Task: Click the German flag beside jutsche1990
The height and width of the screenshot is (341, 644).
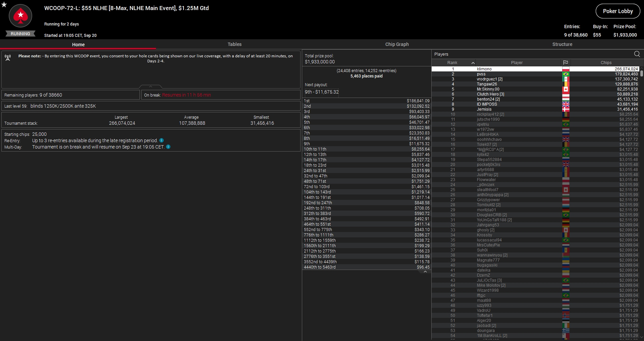Action: point(566,119)
